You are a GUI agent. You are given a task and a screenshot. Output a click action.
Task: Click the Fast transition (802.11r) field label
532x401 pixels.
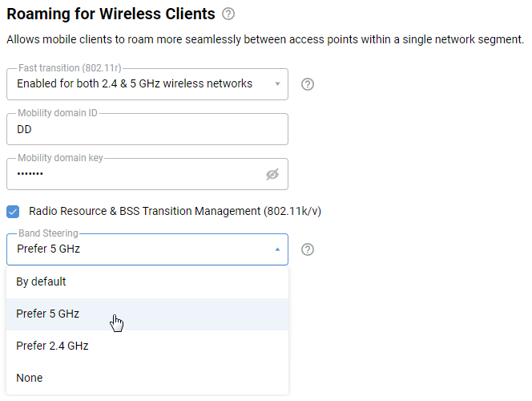(x=70, y=68)
